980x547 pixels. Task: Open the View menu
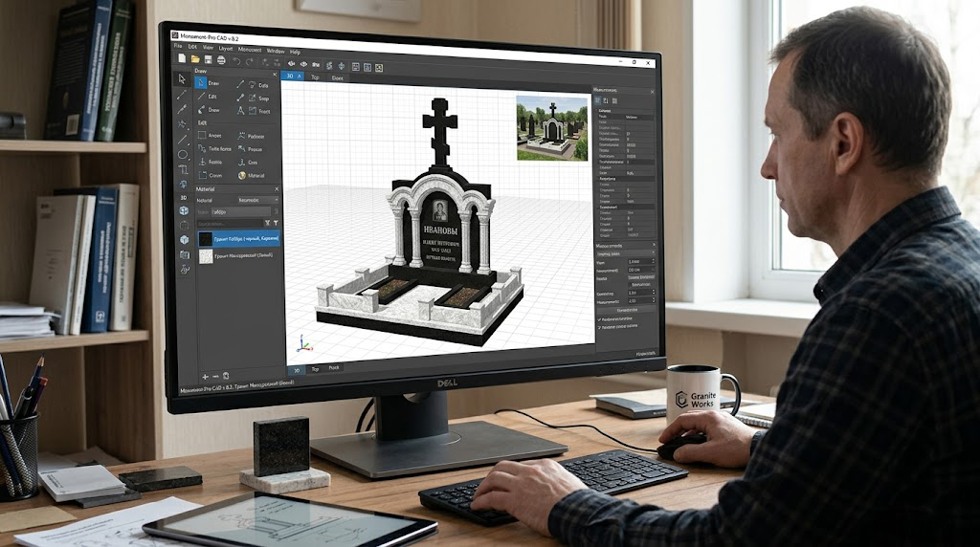[208, 48]
